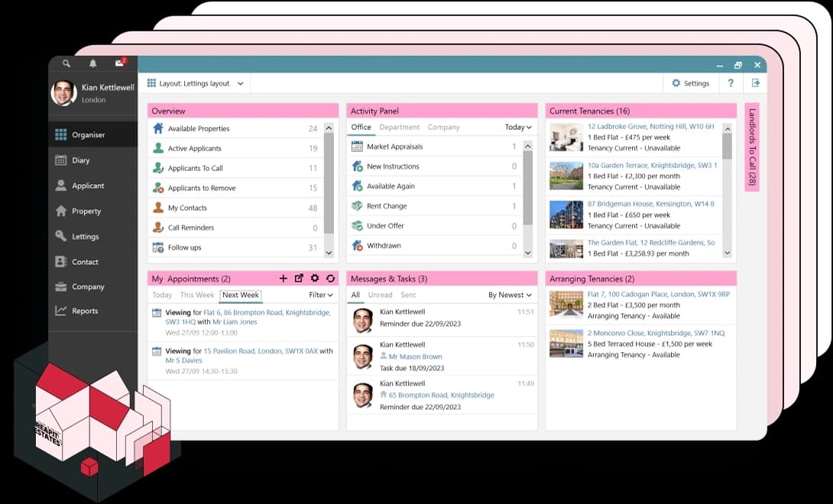Open My Appointments gear settings icon
This screenshot has width=833, height=504.
[315, 278]
